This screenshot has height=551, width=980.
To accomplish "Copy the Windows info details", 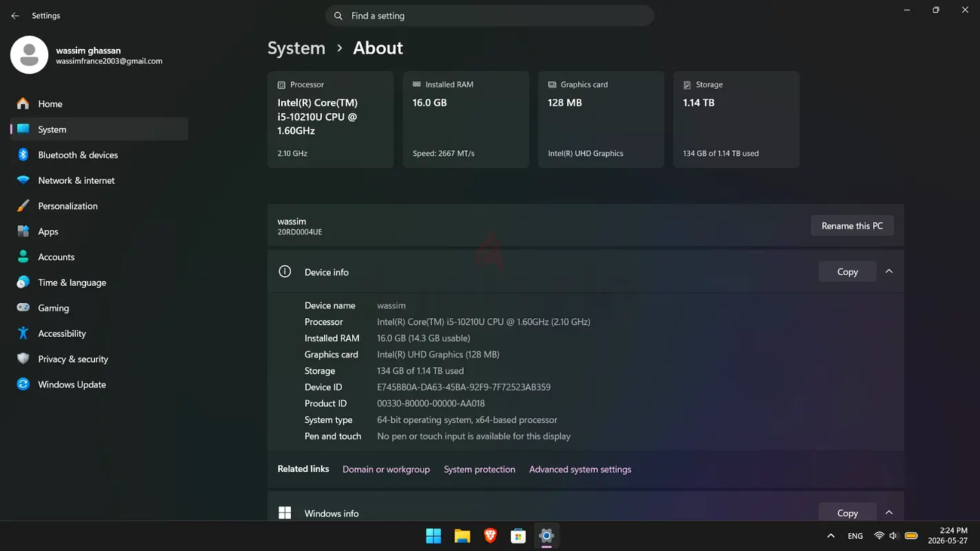I will tap(848, 512).
